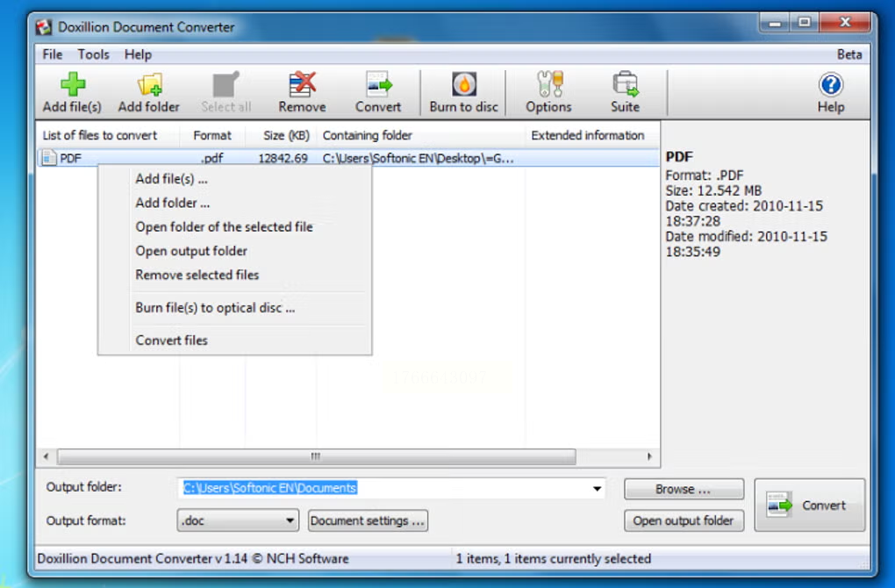
Task: Click the Browse ... button
Action: pos(684,489)
